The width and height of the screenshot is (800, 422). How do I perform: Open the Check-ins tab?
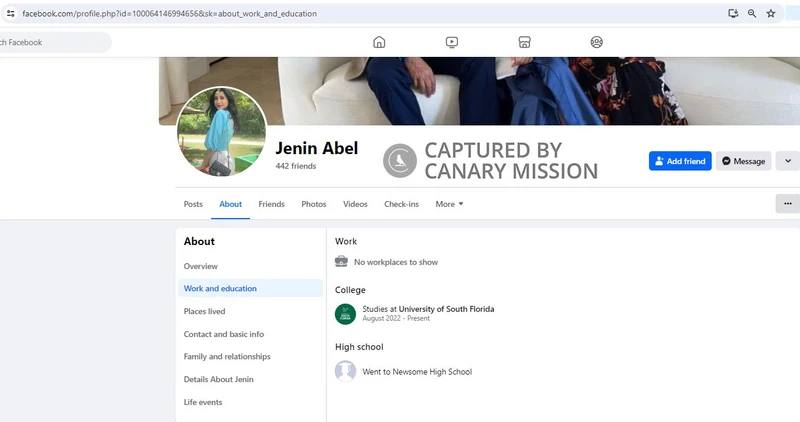point(402,204)
